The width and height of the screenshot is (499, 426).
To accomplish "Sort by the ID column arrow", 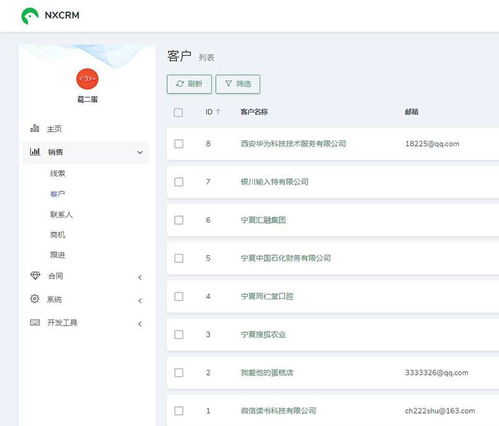I will click(x=218, y=112).
